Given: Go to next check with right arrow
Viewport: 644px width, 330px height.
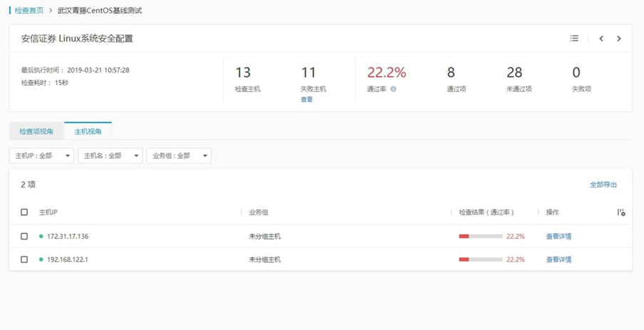Looking at the screenshot, I should [x=619, y=38].
